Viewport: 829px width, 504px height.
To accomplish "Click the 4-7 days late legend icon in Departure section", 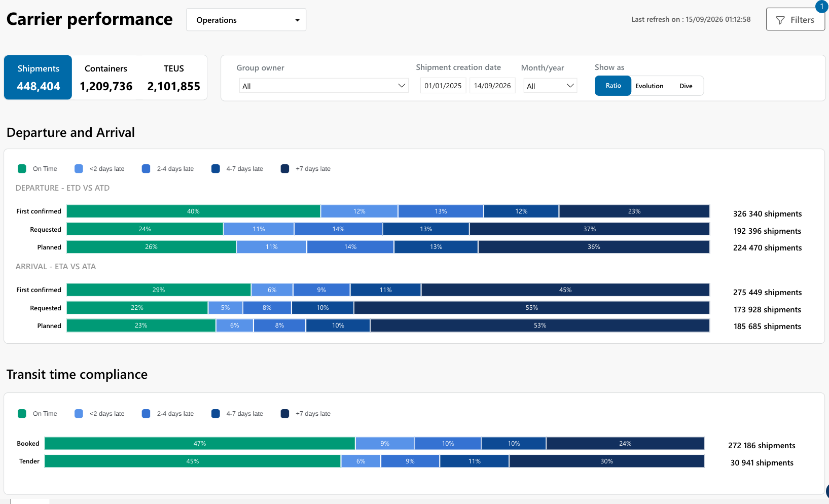I will click(215, 169).
